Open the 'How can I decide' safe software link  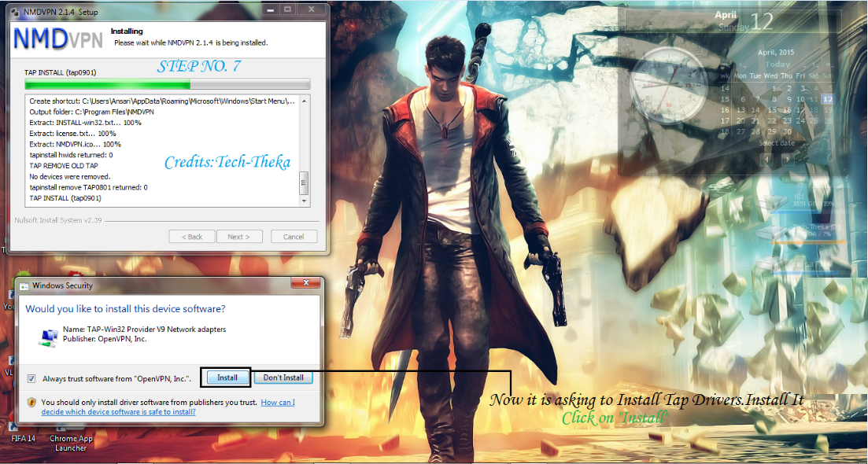(168, 407)
